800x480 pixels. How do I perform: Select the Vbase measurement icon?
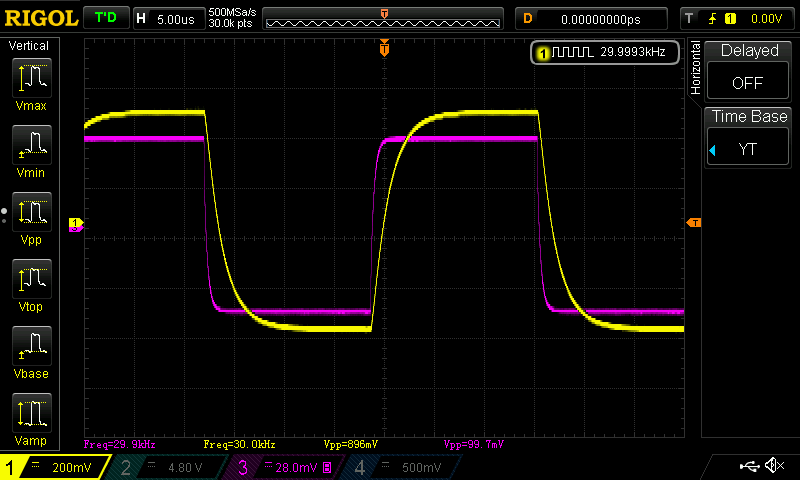pos(32,346)
